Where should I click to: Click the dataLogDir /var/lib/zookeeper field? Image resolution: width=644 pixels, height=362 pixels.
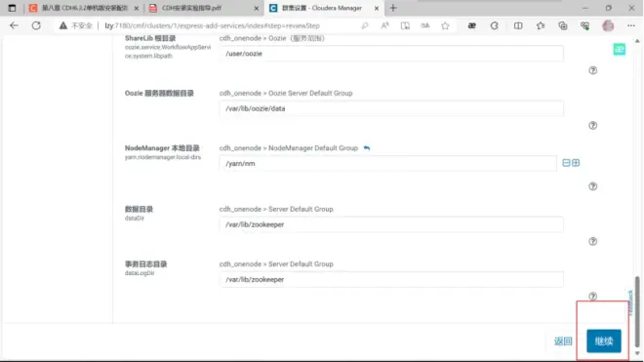[x=391, y=279]
